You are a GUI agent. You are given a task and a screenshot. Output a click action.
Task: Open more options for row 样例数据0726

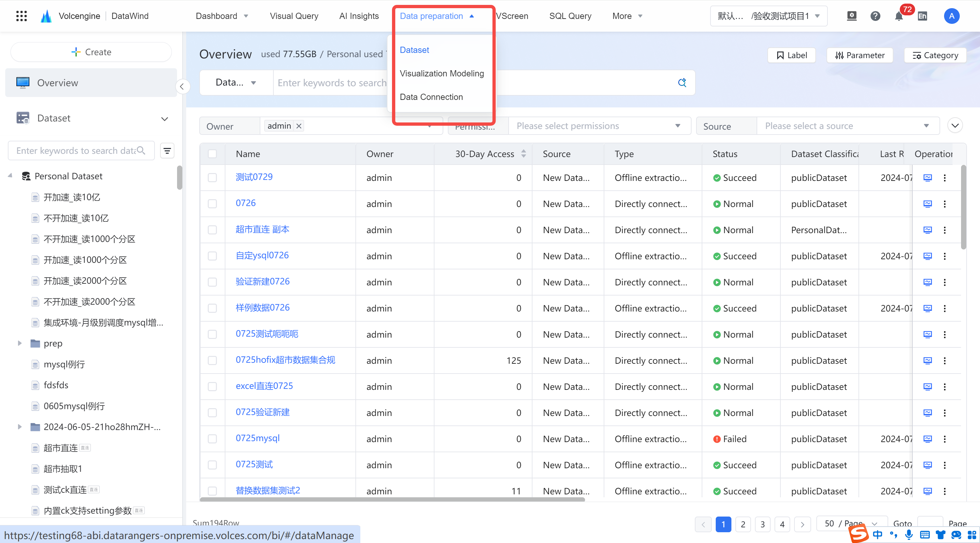(x=945, y=308)
